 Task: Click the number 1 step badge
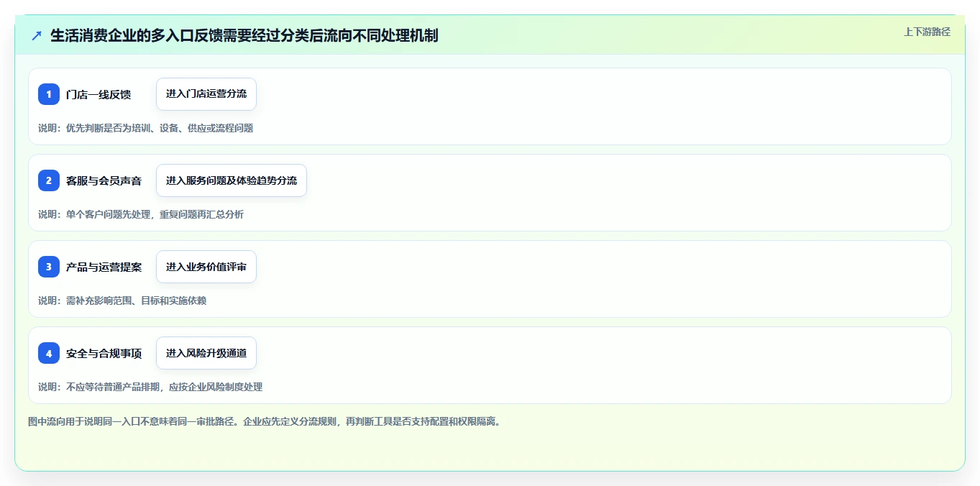pos(49,94)
